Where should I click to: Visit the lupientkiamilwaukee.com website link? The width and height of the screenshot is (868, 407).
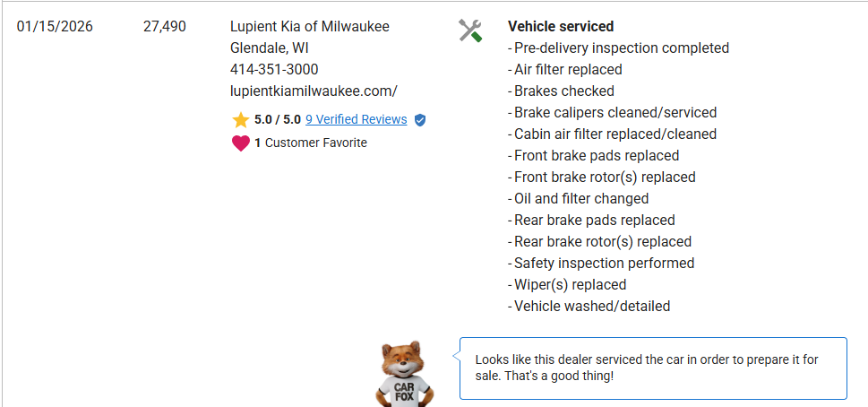(314, 91)
